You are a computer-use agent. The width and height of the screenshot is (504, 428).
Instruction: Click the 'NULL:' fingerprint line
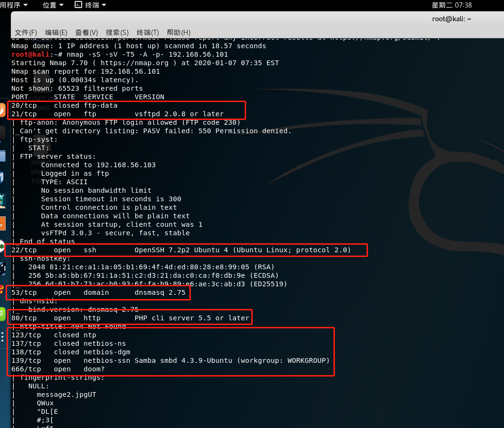tap(39, 386)
